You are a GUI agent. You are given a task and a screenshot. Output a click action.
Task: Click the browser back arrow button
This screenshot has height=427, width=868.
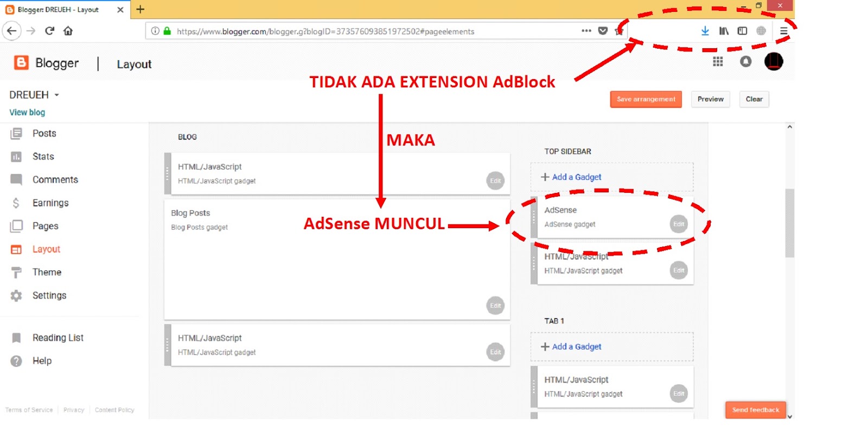tap(12, 31)
